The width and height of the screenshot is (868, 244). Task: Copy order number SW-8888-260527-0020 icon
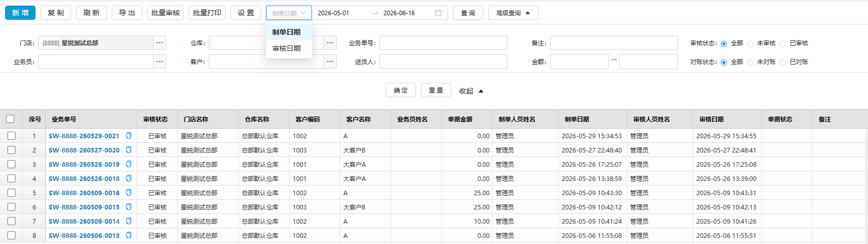click(128, 150)
